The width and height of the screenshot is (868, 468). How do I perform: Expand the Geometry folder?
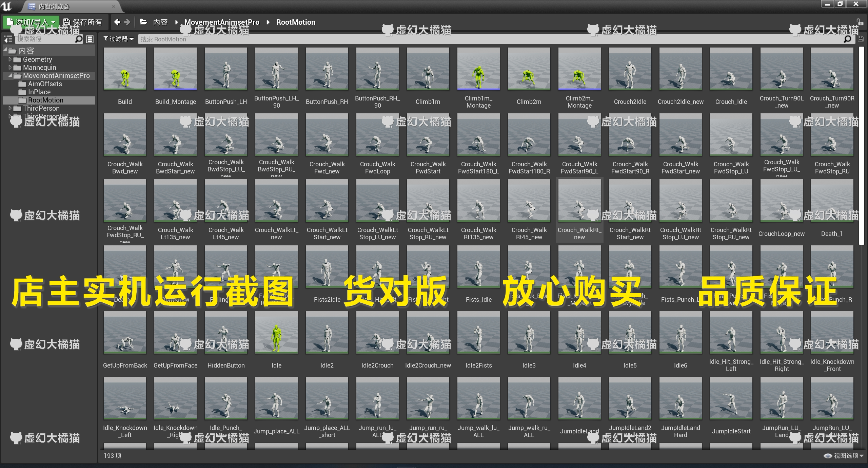(x=10, y=59)
